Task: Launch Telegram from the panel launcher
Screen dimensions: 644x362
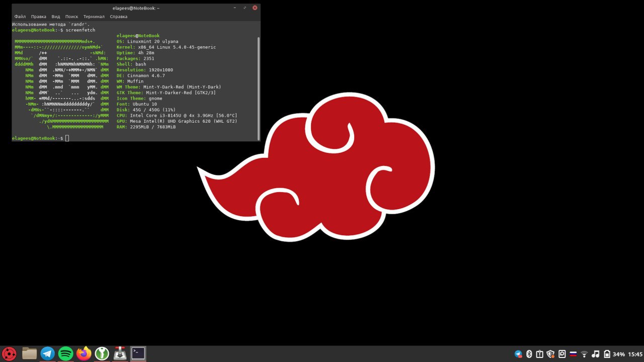Action: click(x=48, y=353)
